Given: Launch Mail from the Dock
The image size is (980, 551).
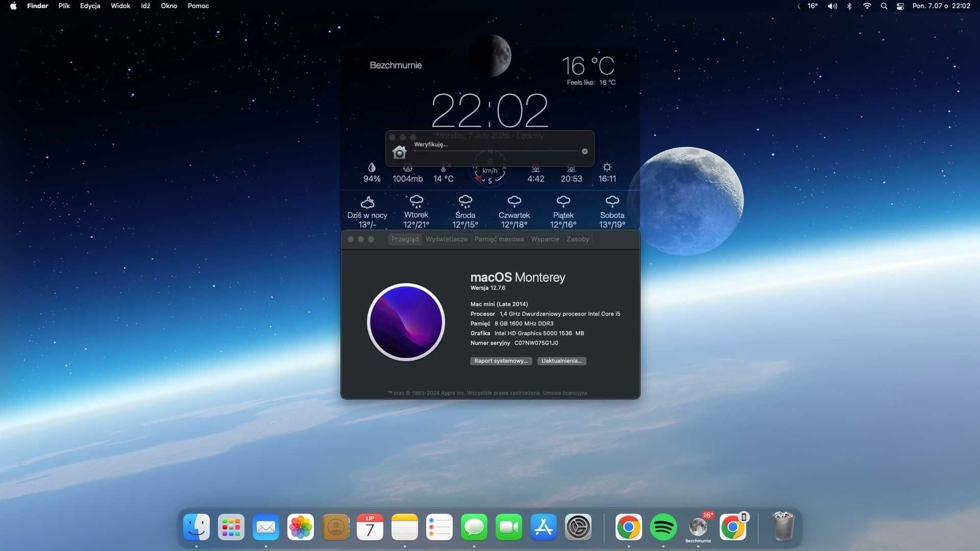Looking at the screenshot, I should click(x=266, y=527).
